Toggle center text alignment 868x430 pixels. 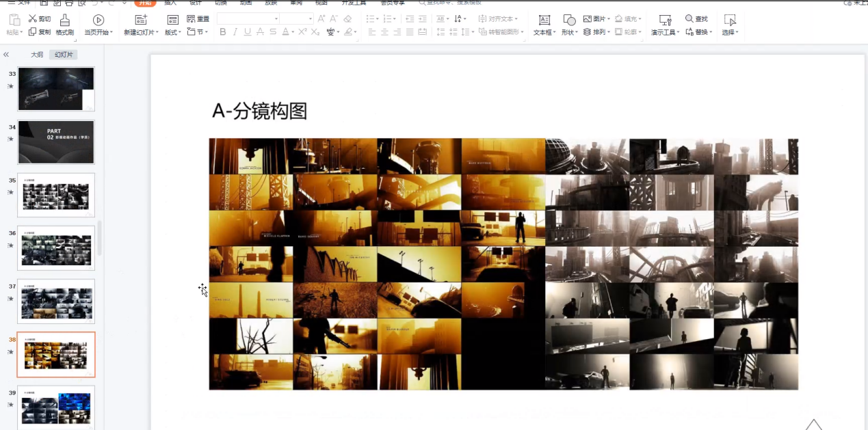pyautogui.click(x=385, y=32)
